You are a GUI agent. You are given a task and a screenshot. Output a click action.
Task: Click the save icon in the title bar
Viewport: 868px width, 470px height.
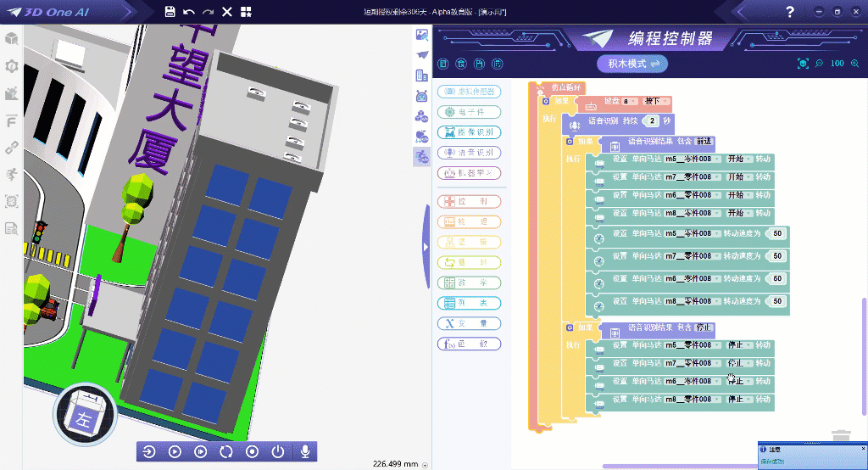pos(170,12)
